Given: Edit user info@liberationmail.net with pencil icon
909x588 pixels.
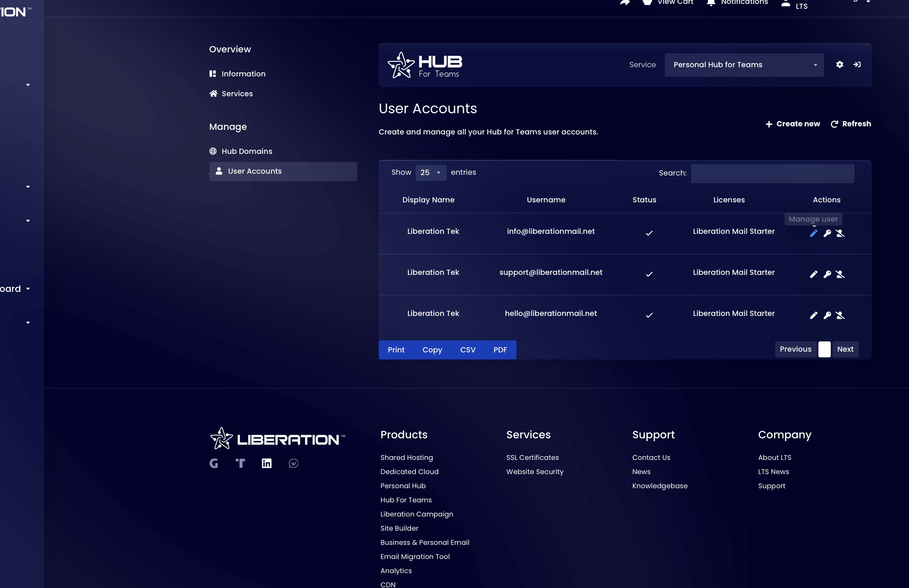Looking at the screenshot, I should coord(813,233).
